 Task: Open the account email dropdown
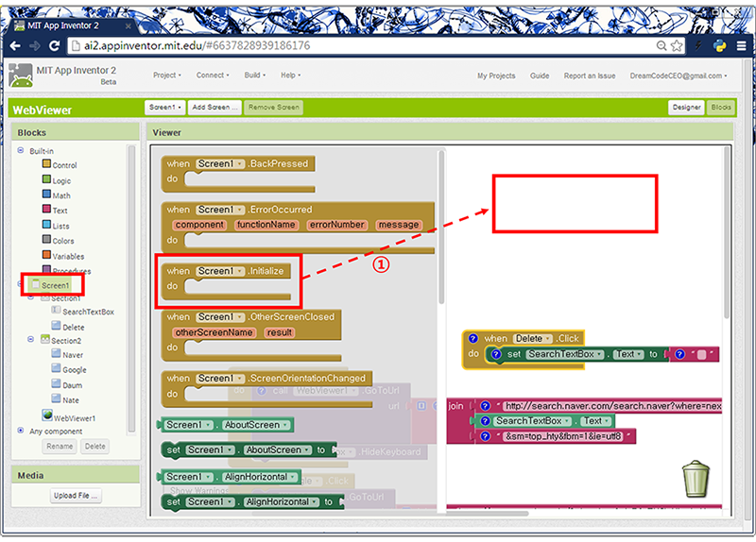(x=679, y=76)
